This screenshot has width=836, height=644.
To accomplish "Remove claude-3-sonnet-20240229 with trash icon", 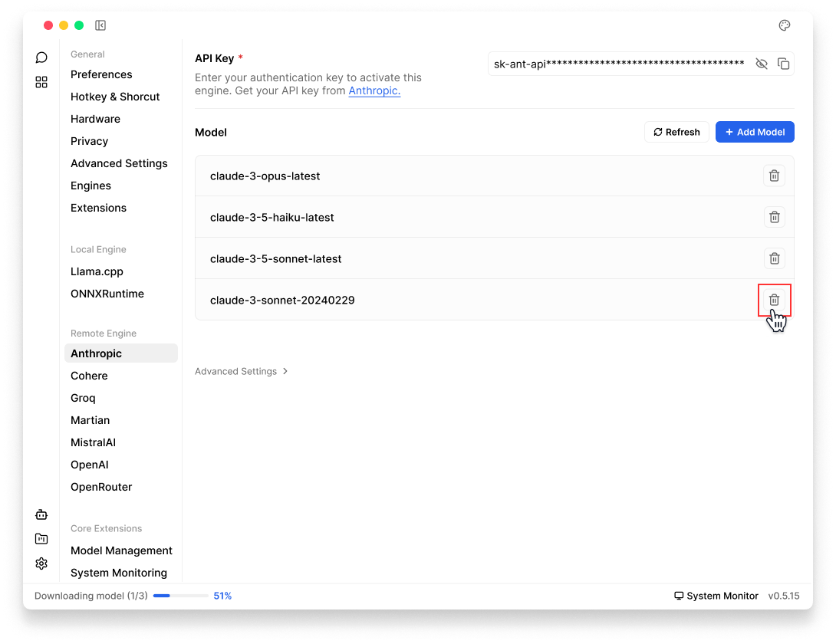I will (x=774, y=300).
